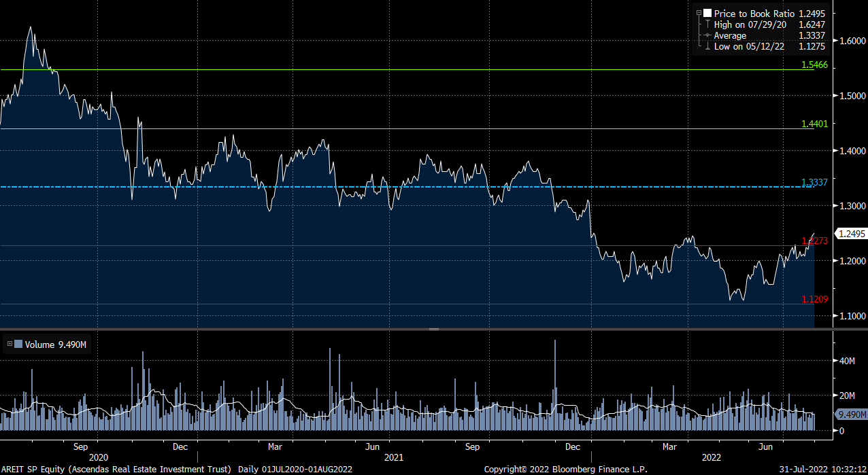The width and height of the screenshot is (868, 475).
Task: Click the Average line marker icon in legend
Action: tap(707, 35)
